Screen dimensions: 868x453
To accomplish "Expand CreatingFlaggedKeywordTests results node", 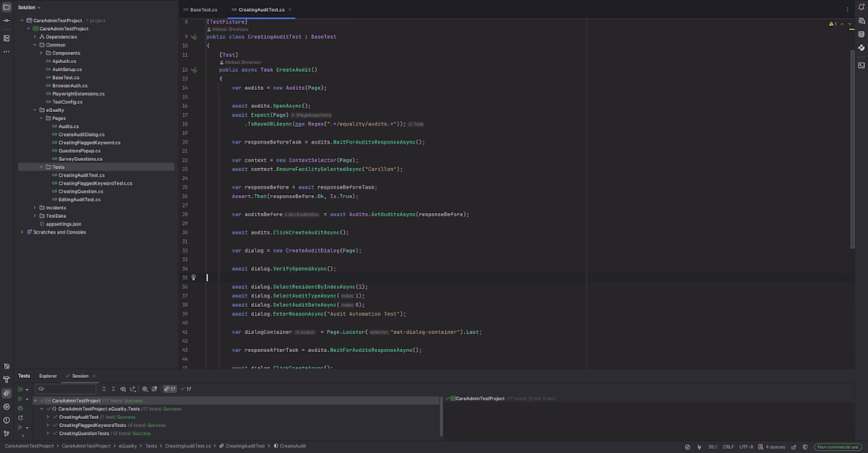I will coord(48,425).
